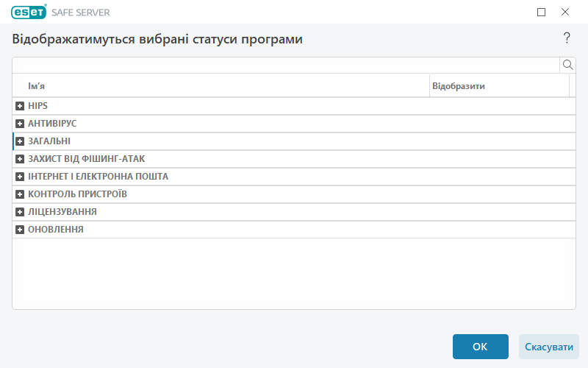The image size is (588, 368).
Task: Open the help question mark icon
Action: point(567,38)
